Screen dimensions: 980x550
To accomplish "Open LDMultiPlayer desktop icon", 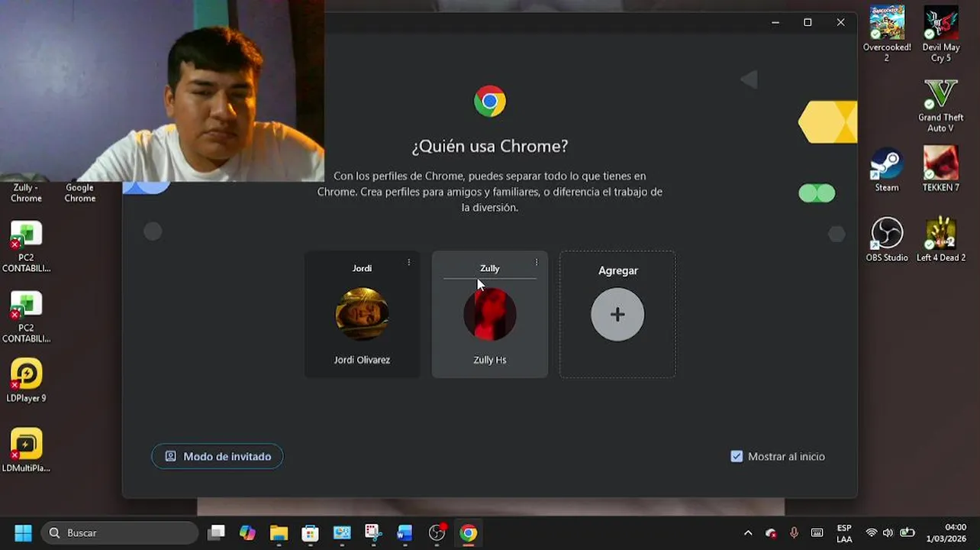I will tap(26, 451).
